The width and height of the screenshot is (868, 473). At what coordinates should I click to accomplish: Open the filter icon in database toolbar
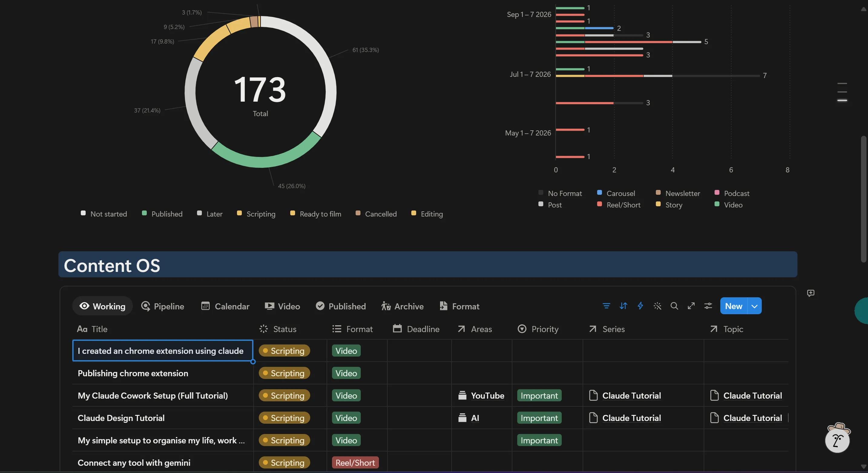pyautogui.click(x=606, y=306)
